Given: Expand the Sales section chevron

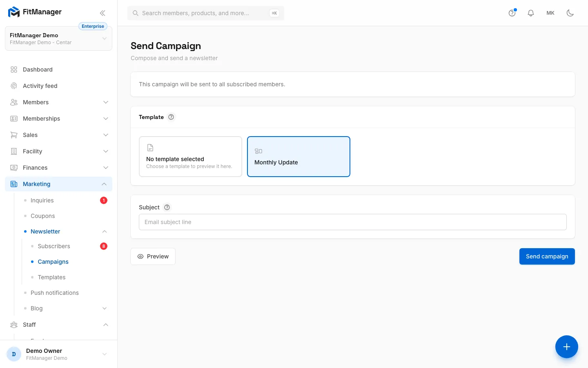Looking at the screenshot, I should 106,135.
